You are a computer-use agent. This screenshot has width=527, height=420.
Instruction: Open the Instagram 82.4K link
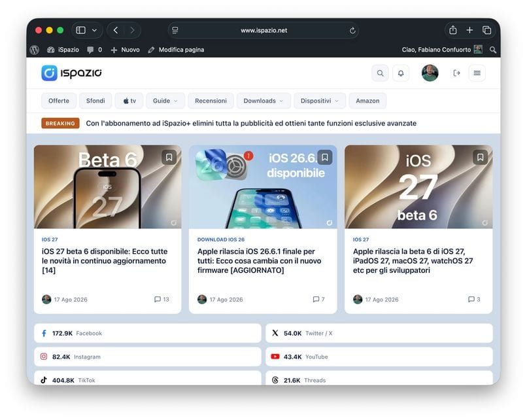coord(148,357)
